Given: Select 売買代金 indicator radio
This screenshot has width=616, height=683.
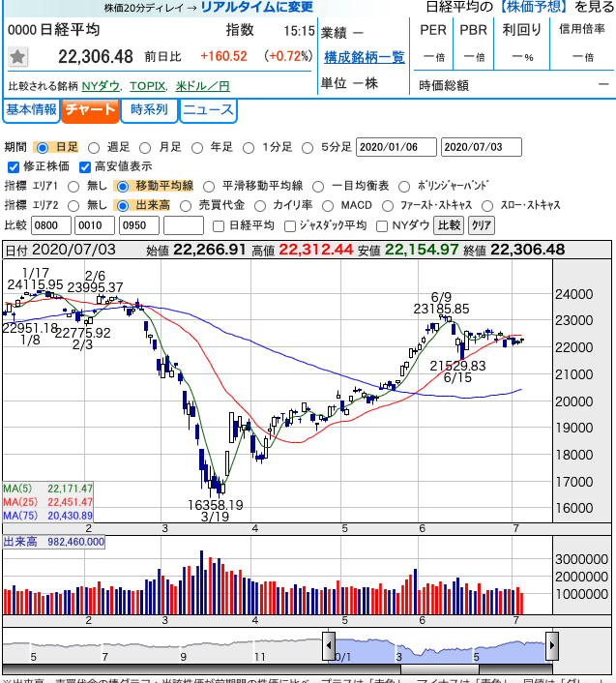Looking at the screenshot, I should 186,206.
